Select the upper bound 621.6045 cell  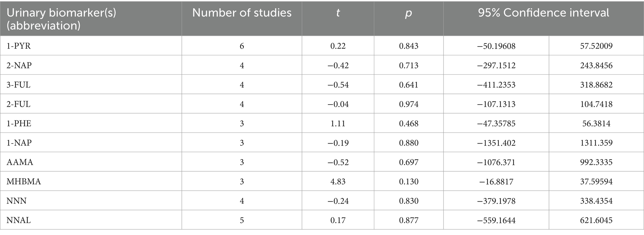[x=596, y=220]
